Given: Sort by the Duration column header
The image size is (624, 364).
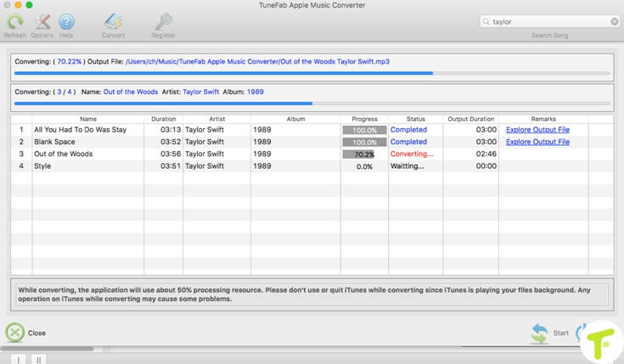Looking at the screenshot, I should (x=163, y=119).
